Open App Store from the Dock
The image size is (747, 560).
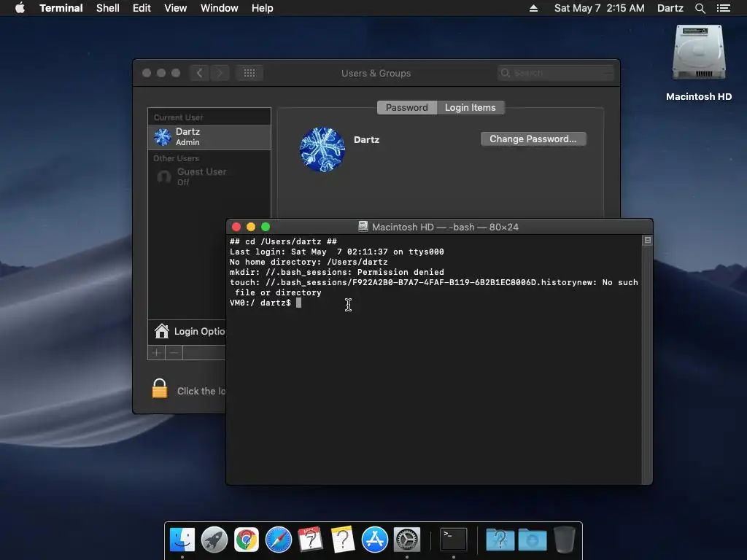(x=375, y=540)
